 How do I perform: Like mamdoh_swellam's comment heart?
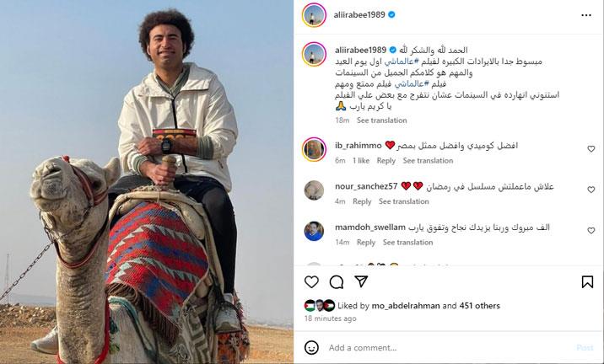pos(591,231)
